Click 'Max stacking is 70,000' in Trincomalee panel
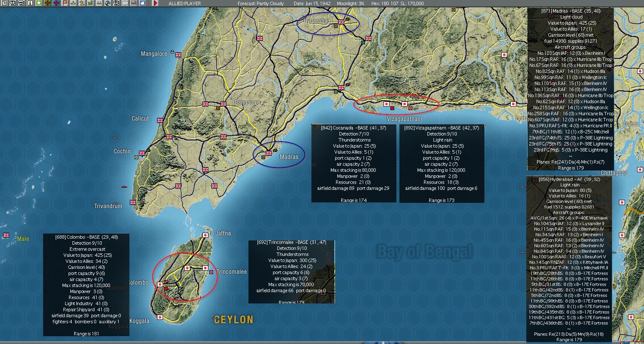The height and width of the screenshot is (344, 644). [x=291, y=284]
